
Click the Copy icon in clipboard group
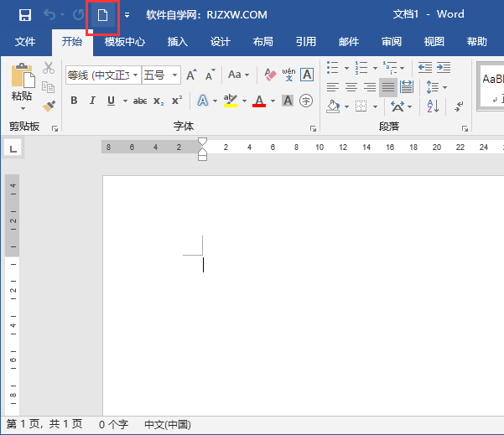48,87
